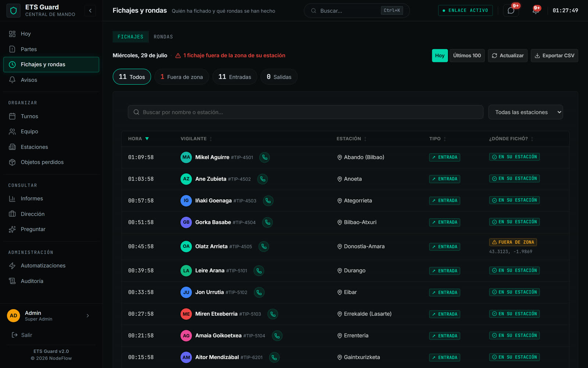Call Aitor Mendizábal via phone icon
Viewport: 588px width, 368px height.
point(274,358)
